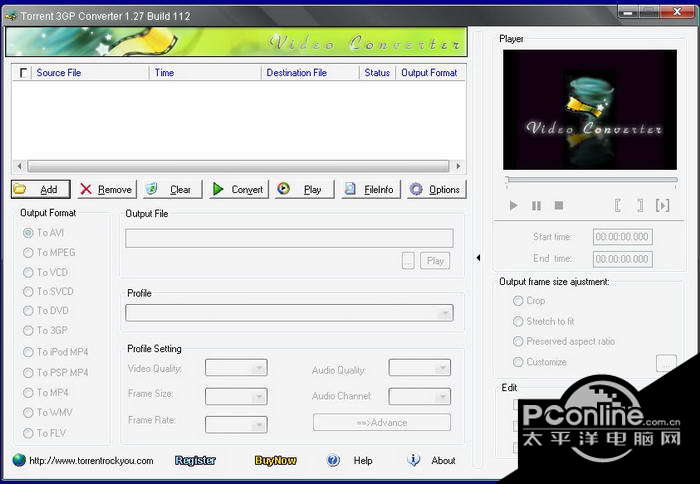Click the media player Play icon

click(x=283, y=189)
